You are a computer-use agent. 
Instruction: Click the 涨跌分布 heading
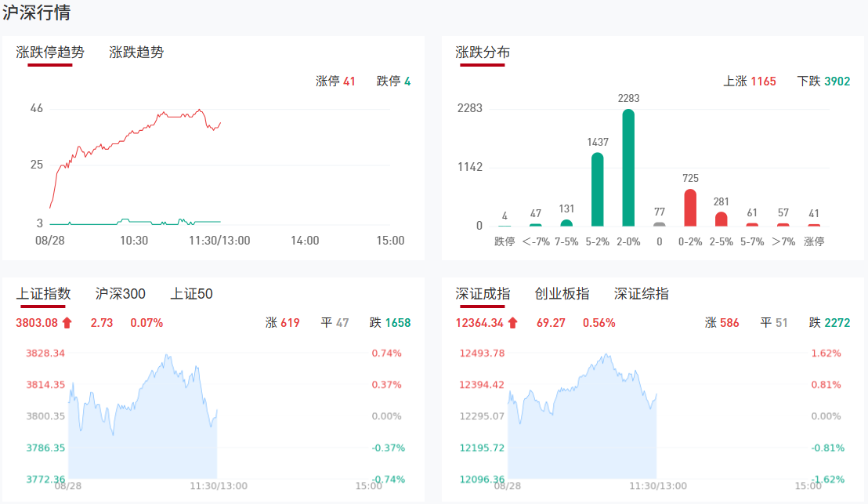(483, 53)
